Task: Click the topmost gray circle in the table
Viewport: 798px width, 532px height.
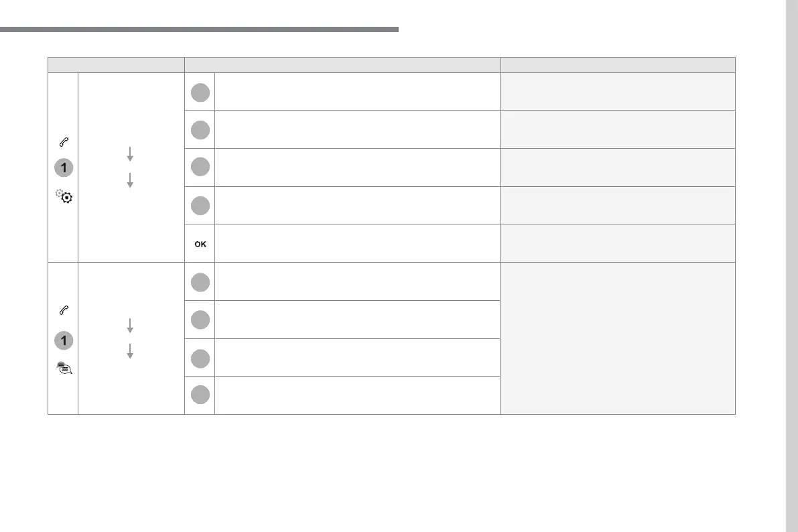Action: point(200,92)
